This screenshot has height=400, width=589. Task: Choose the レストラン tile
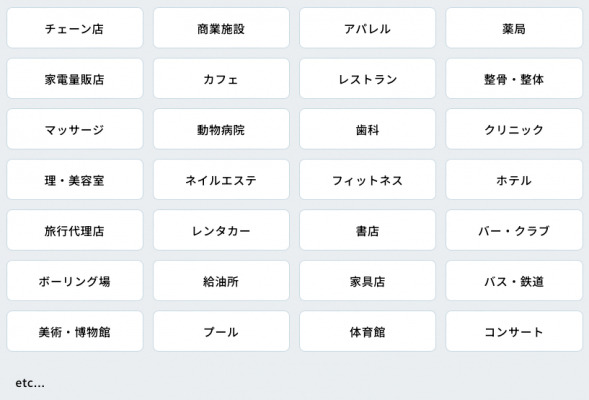pos(367,78)
